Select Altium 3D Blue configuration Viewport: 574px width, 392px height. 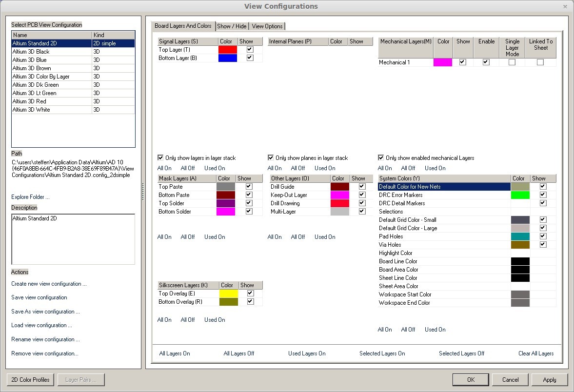73,60
